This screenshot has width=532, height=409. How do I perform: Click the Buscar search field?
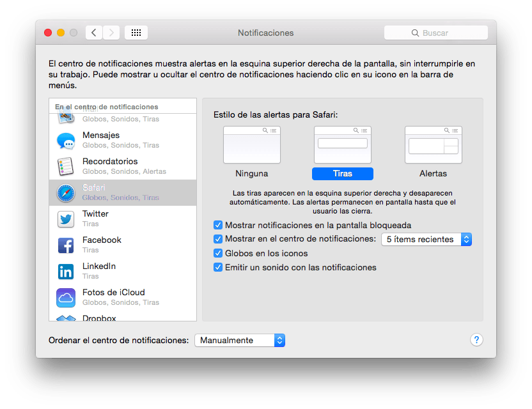click(x=436, y=33)
